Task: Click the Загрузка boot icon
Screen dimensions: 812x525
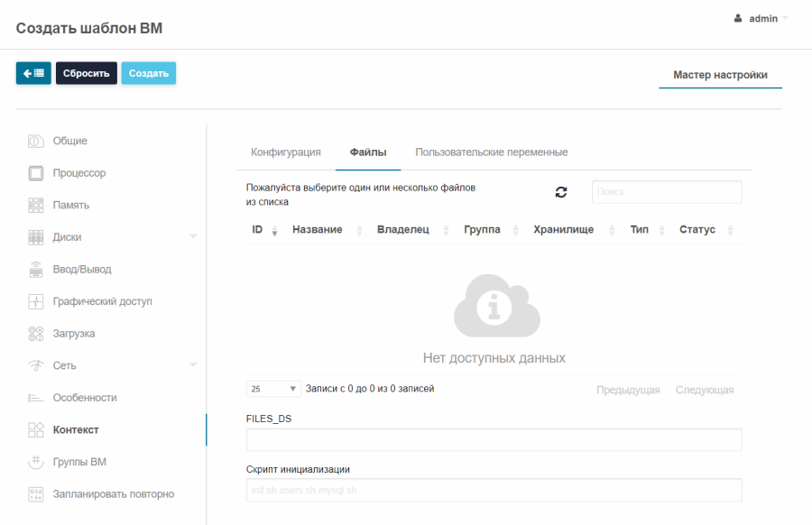Action: coord(36,334)
